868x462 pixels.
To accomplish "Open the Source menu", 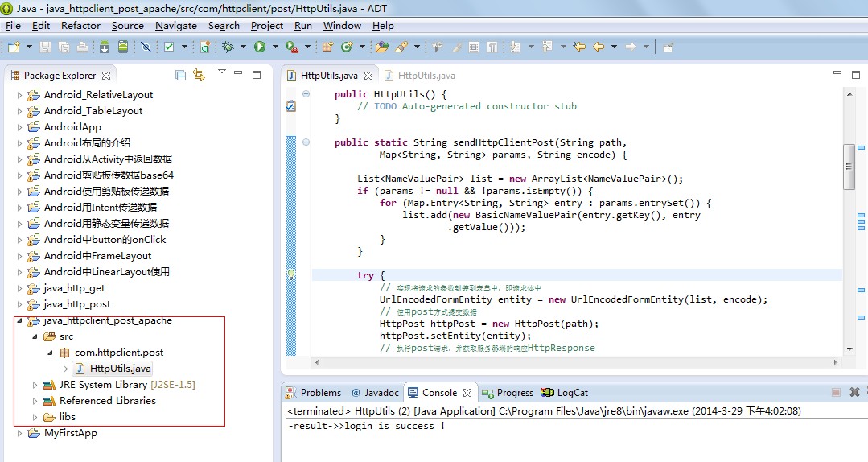I will (127, 26).
